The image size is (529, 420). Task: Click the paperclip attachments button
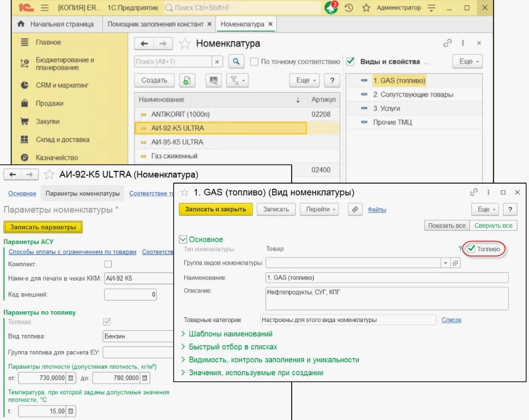pyautogui.click(x=355, y=209)
